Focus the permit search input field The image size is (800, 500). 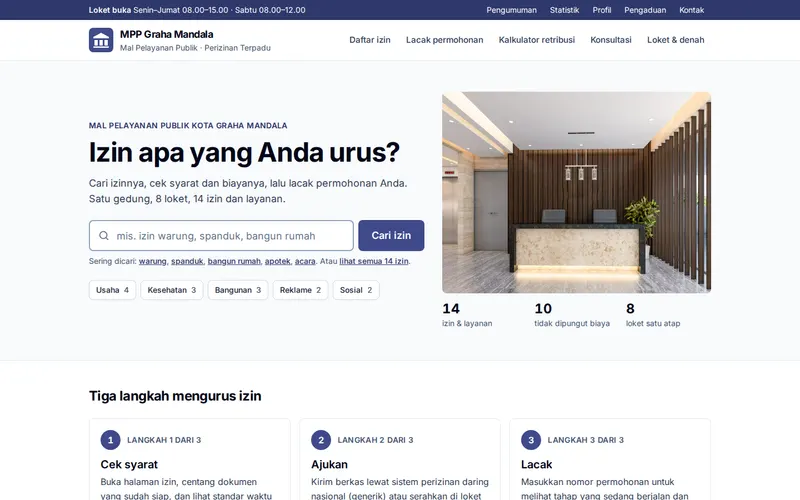pyautogui.click(x=221, y=236)
